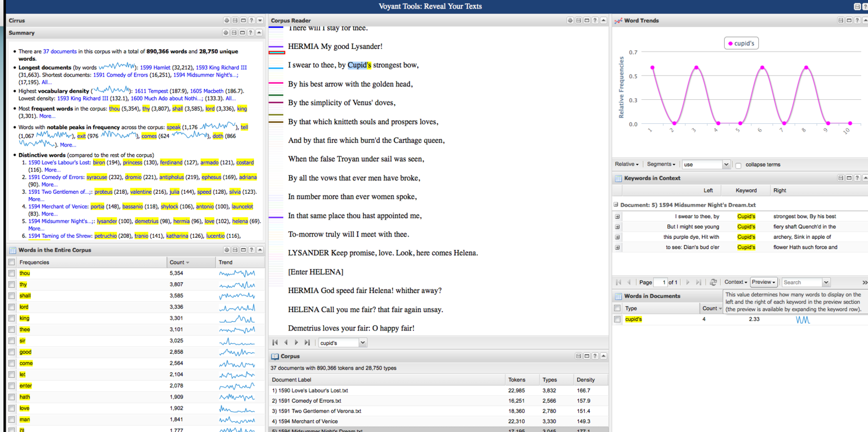Viewport: 868px width, 432px height.
Task: Jump to last occurrence in Corpus Reader
Action: (x=307, y=342)
